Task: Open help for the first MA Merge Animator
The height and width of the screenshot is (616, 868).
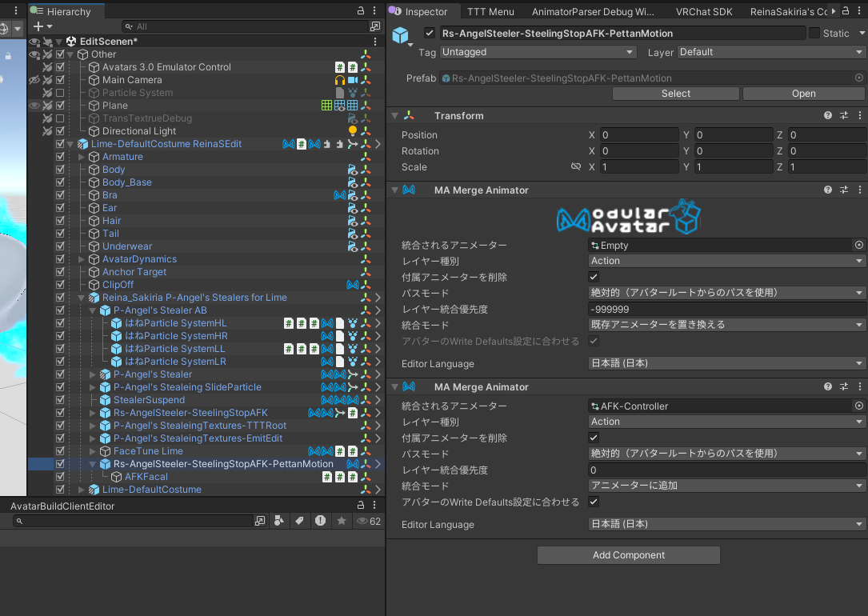Action: [827, 190]
